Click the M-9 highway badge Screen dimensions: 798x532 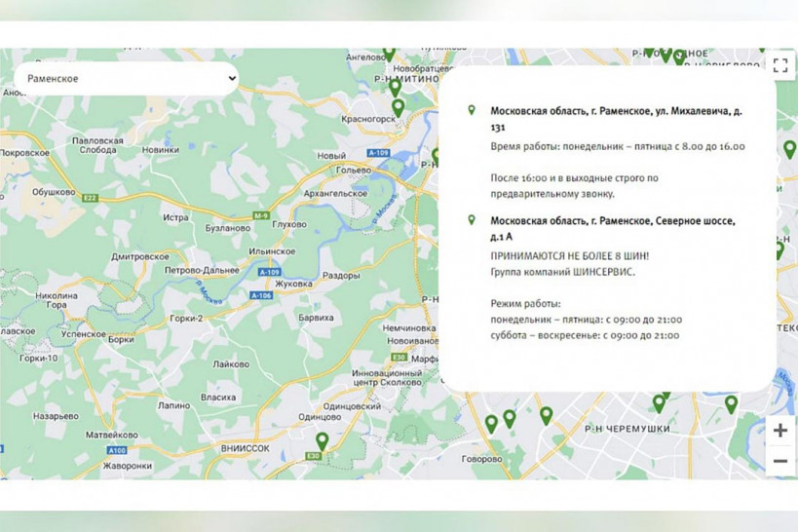(261, 216)
